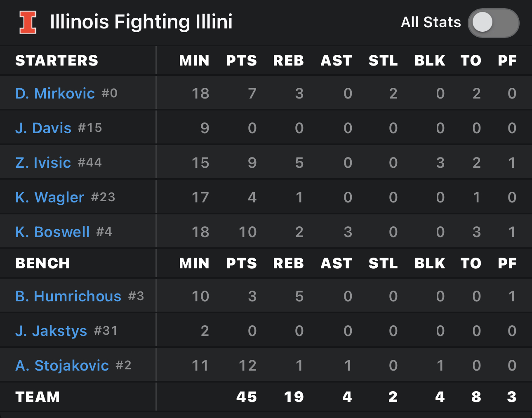The width and height of the screenshot is (532, 418).
Task: Select B. Humrichous in the bench list
Action: point(68,296)
